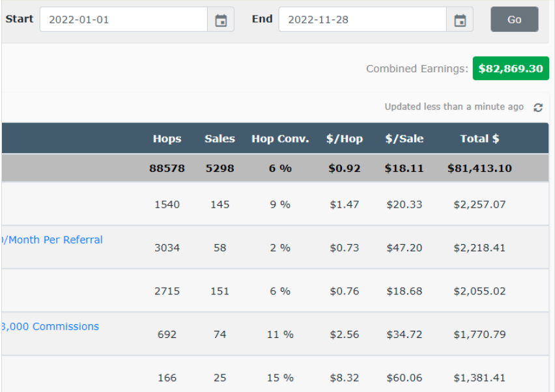This screenshot has height=392, width=555.
Task: Select the 88578 total hops cell
Action: click(167, 168)
